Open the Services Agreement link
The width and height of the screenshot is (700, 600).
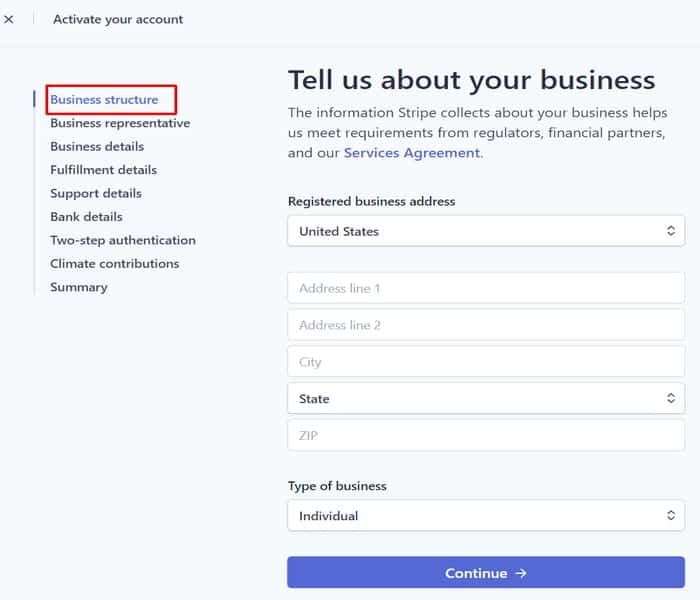412,153
